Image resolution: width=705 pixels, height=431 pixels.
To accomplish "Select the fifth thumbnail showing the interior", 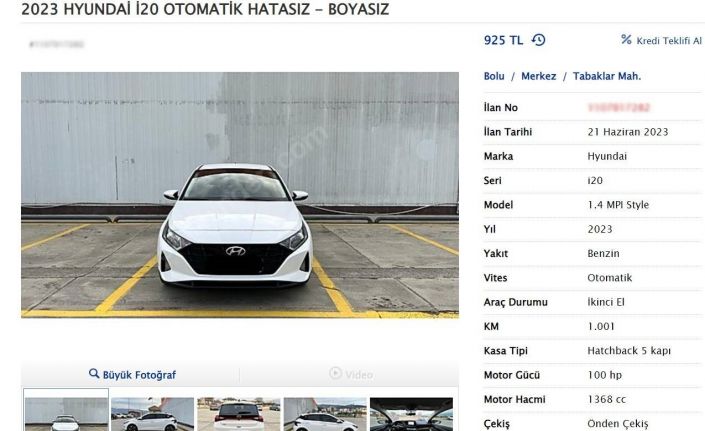I will point(410,414).
